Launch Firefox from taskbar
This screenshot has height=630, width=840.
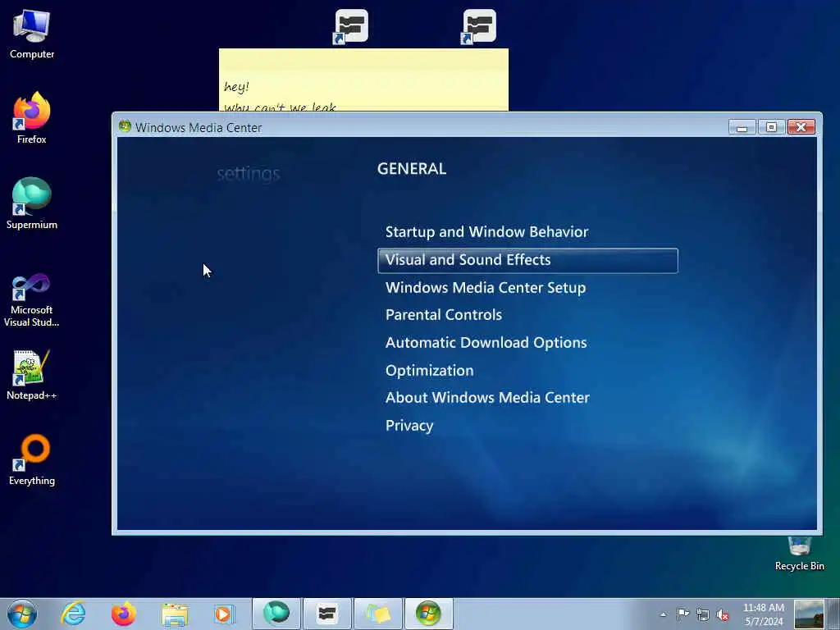click(x=123, y=614)
